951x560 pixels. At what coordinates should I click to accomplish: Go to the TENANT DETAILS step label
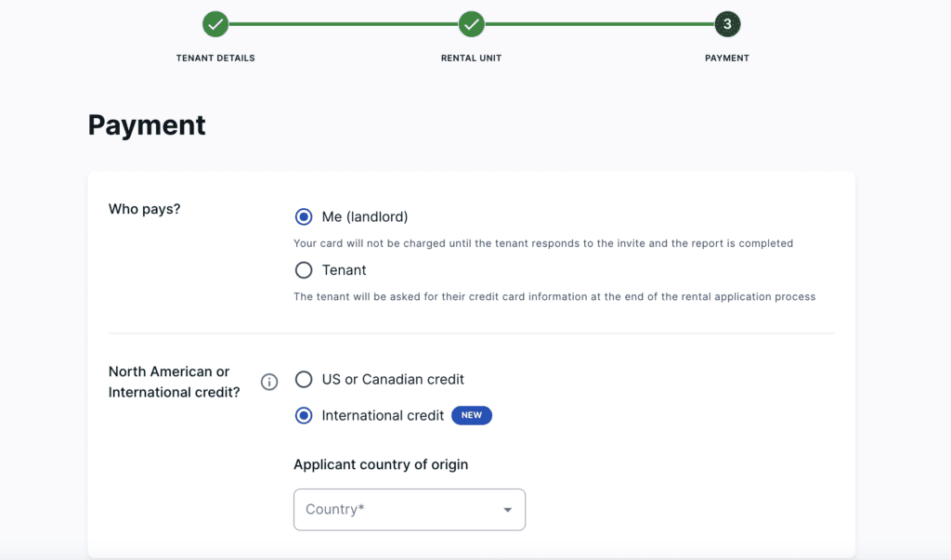215,58
